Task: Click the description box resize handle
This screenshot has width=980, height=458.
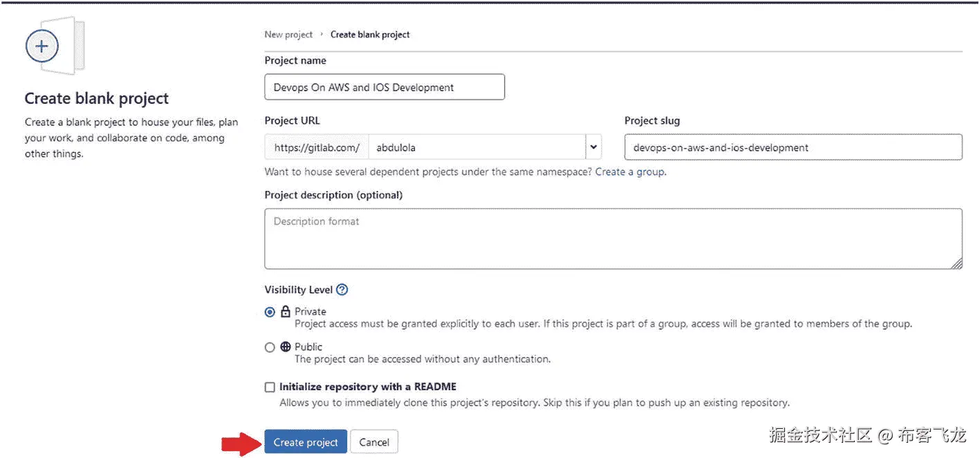Action: [956, 264]
